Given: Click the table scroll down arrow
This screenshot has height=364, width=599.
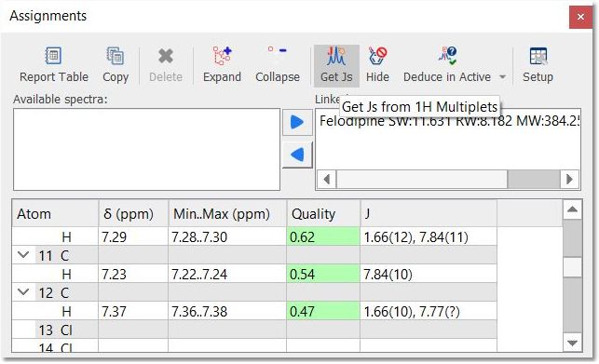Looking at the screenshot, I should pos(572,343).
